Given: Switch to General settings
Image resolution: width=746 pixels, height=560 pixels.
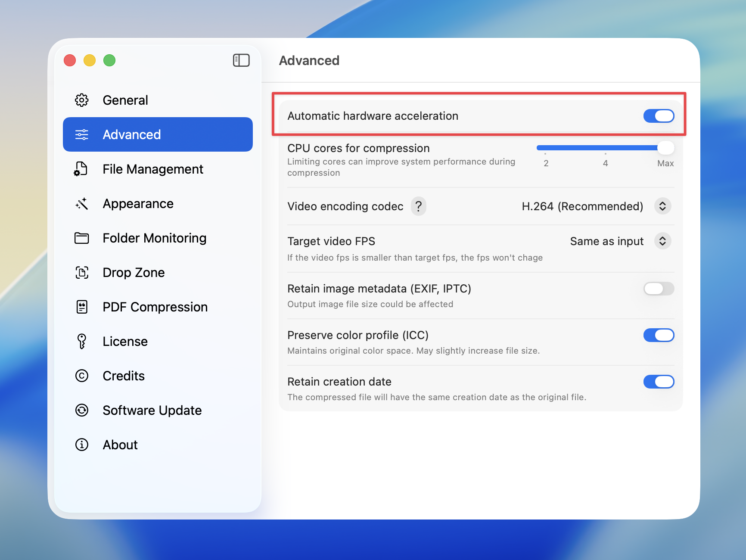Looking at the screenshot, I should click(x=125, y=100).
